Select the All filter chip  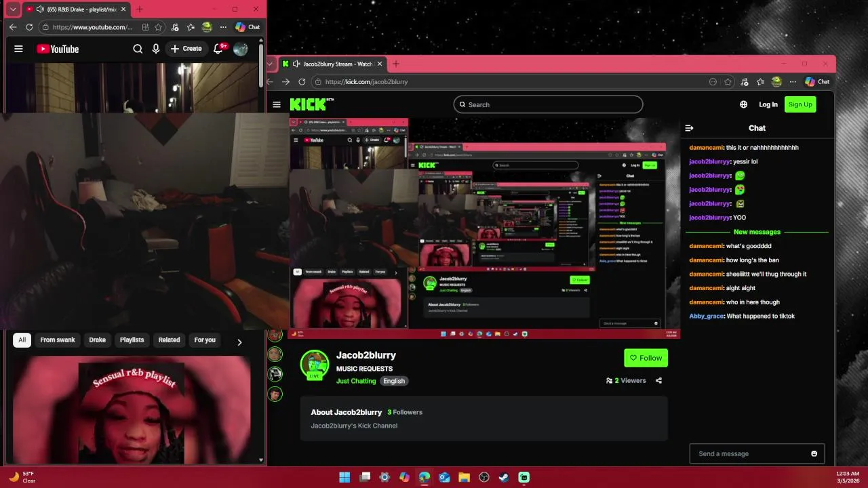(22, 340)
